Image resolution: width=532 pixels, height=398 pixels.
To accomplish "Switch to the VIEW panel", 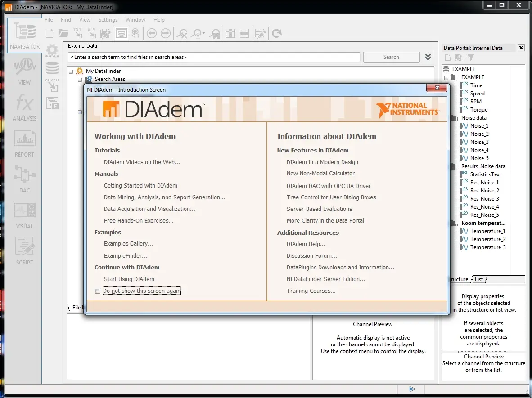I will 24,71.
